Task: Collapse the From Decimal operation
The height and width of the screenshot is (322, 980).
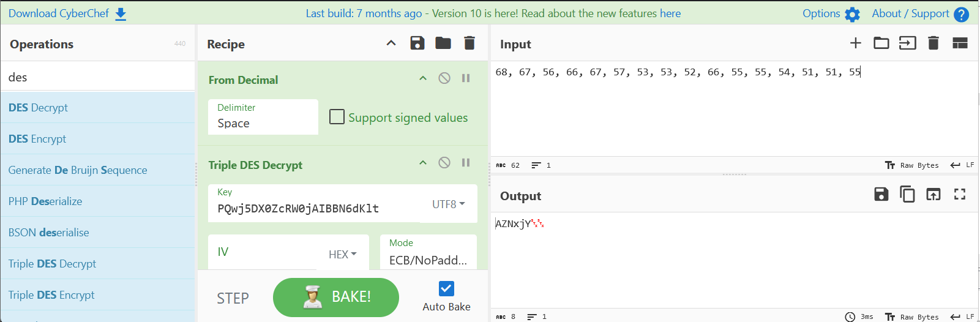Action: 423,78
